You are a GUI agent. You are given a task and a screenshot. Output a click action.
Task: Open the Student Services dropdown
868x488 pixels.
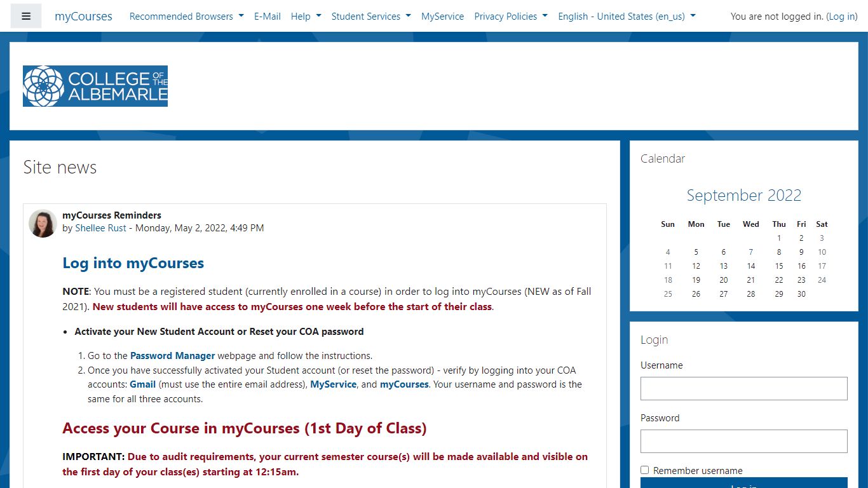coord(371,16)
